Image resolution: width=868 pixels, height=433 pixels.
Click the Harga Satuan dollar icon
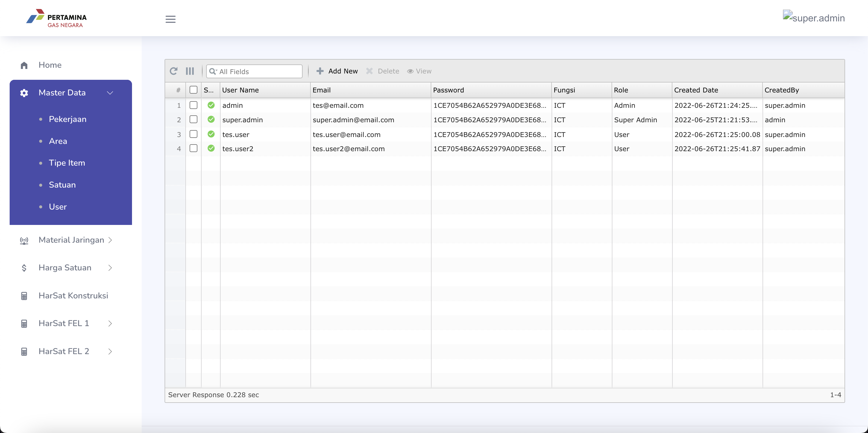[24, 268]
